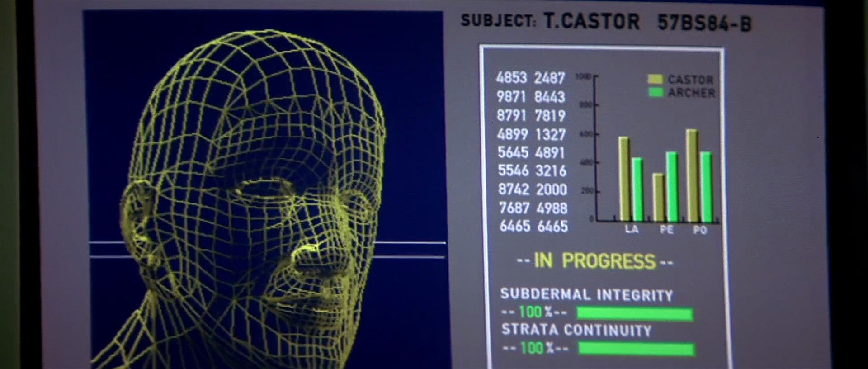Select the number "7687"
868x369 pixels.
point(514,208)
